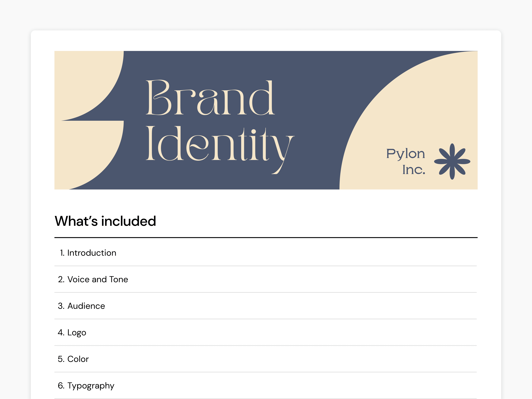532x399 pixels.
Task: Open the Introduction list item
Action: point(92,253)
